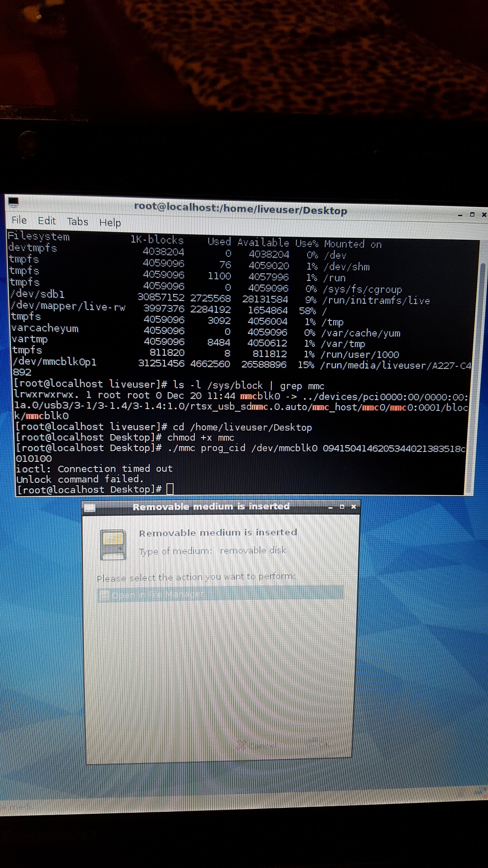Open the terminal Edit menu

tap(47, 221)
